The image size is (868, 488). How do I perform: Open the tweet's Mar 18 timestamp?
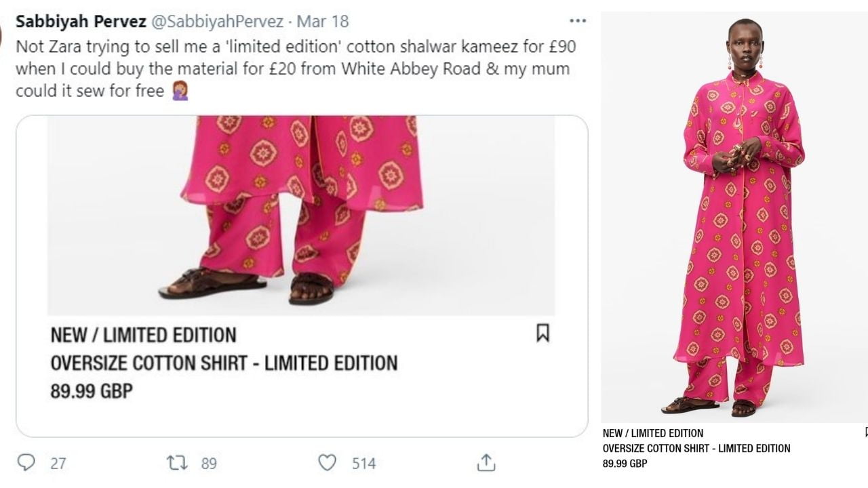(x=323, y=21)
